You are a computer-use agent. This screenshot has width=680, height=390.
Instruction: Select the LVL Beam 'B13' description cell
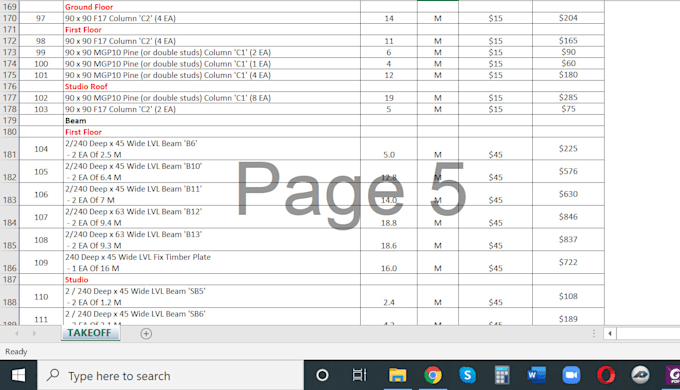pos(212,240)
